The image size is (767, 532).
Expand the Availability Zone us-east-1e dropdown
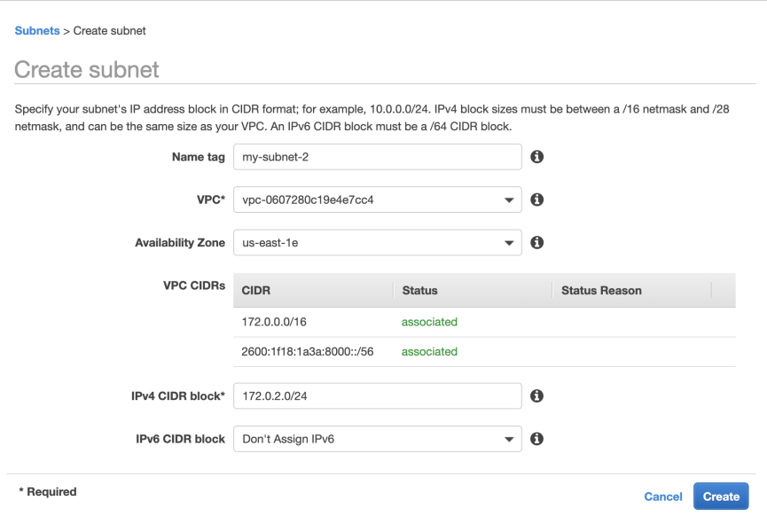[377, 243]
